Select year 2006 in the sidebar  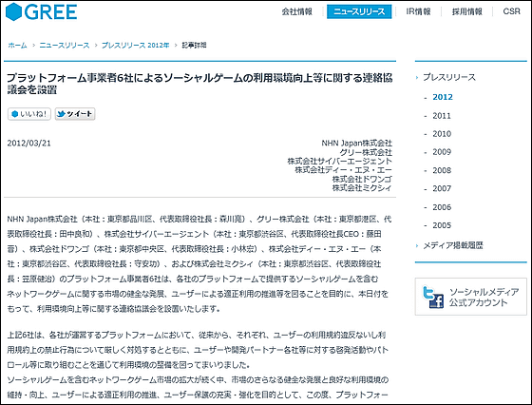(442, 207)
